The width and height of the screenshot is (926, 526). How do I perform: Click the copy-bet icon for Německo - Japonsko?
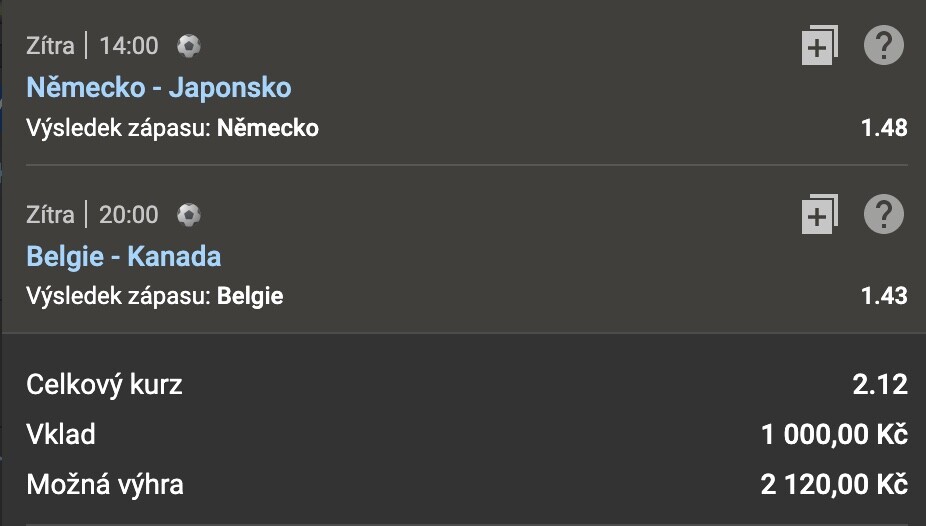[x=820, y=45]
